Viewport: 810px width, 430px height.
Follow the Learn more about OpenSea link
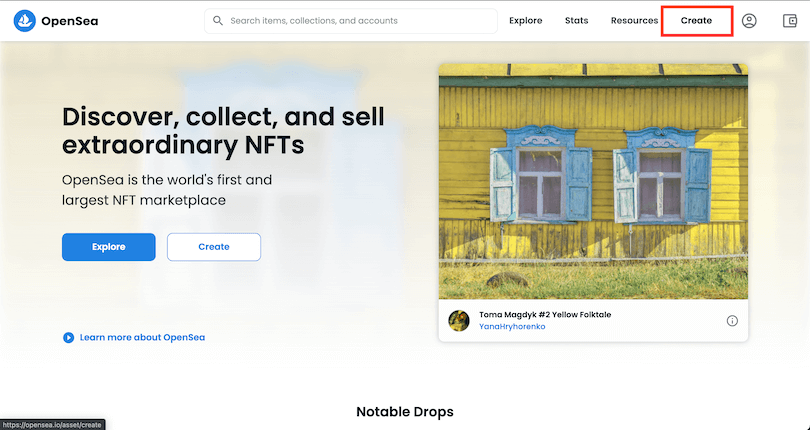[x=142, y=338]
